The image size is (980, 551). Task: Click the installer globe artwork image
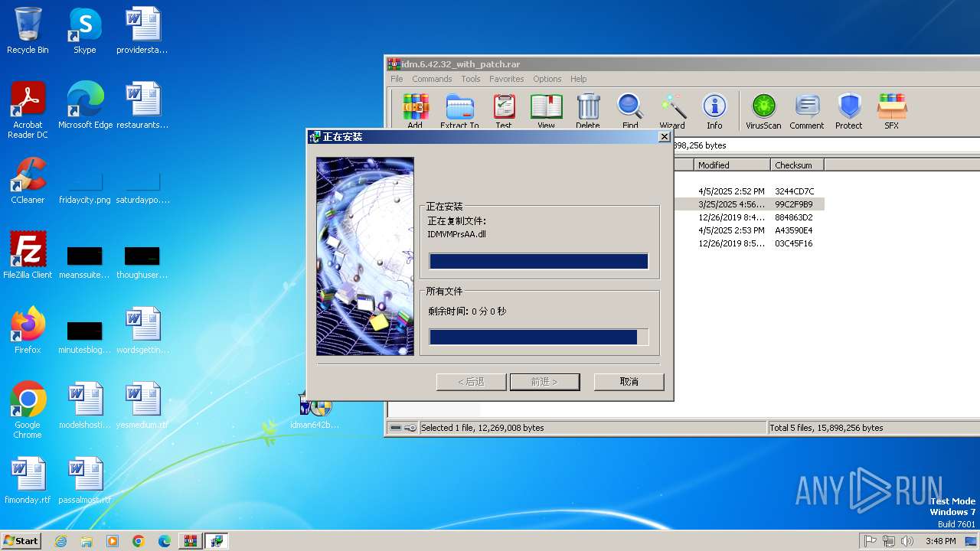click(x=365, y=256)
